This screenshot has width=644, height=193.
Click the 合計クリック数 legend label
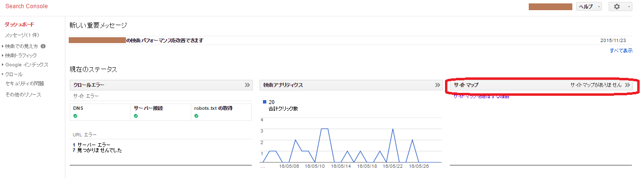click(x=283, y=108)
